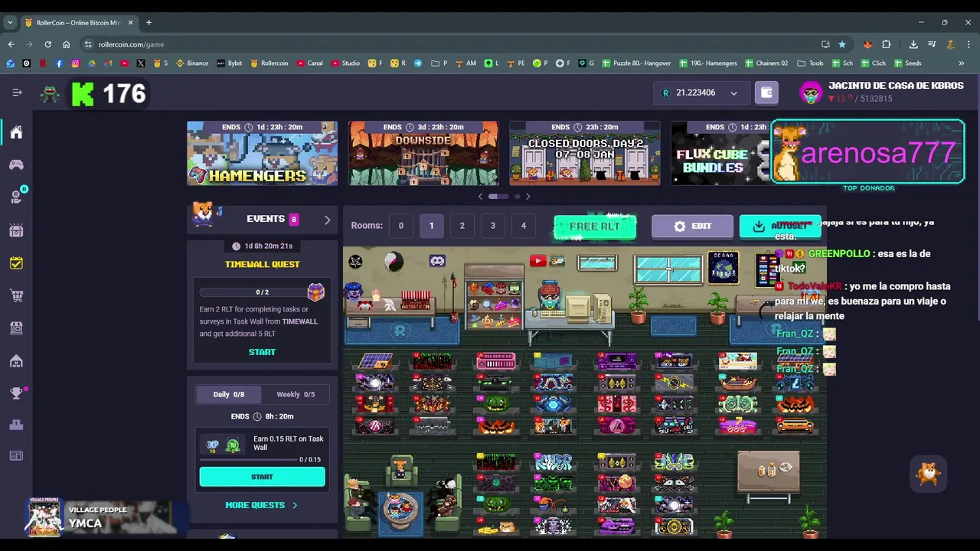Open the Tools bookmark folder
The image size is (980, 551).
[x=810, y=63]
